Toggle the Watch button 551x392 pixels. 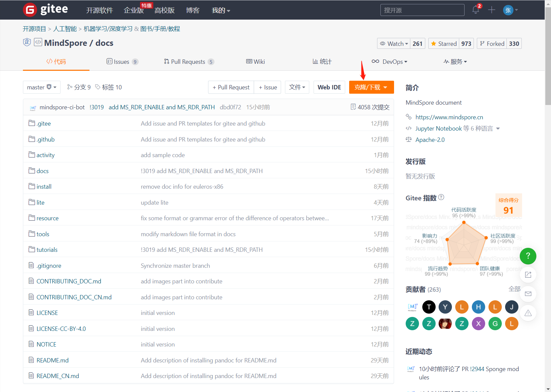(x=394, y=44)
